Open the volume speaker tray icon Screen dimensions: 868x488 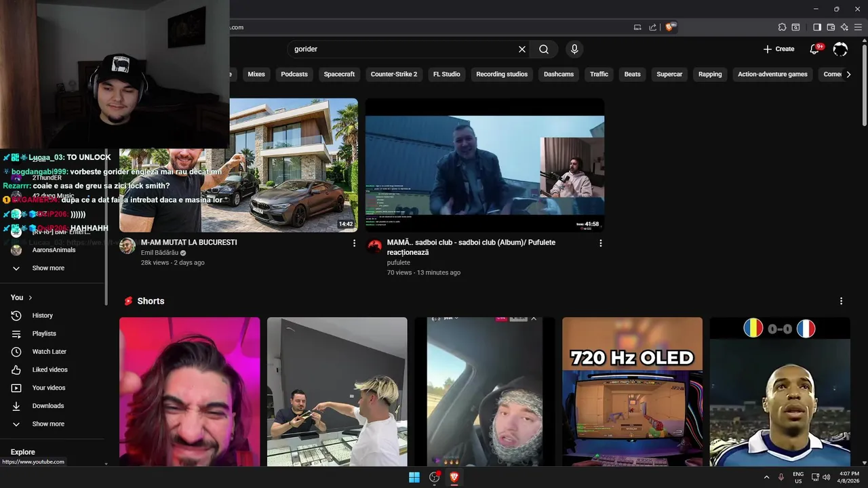(x=826, y=477)
